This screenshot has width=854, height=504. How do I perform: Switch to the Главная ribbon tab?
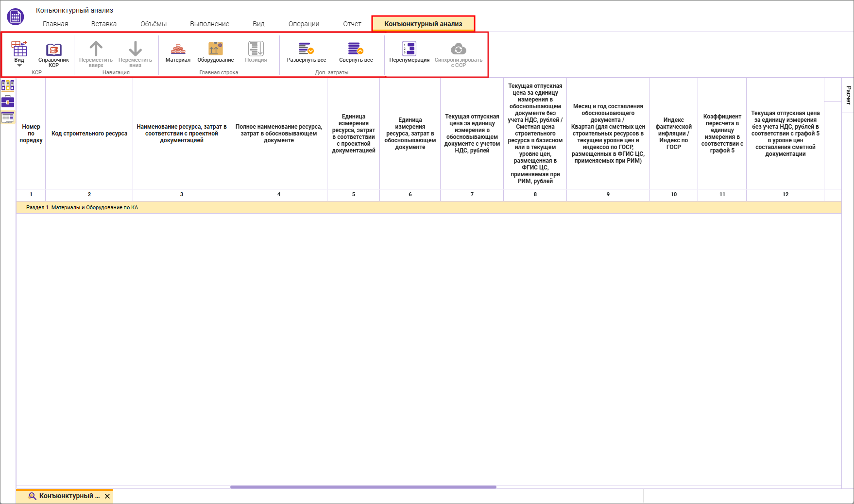55,24
